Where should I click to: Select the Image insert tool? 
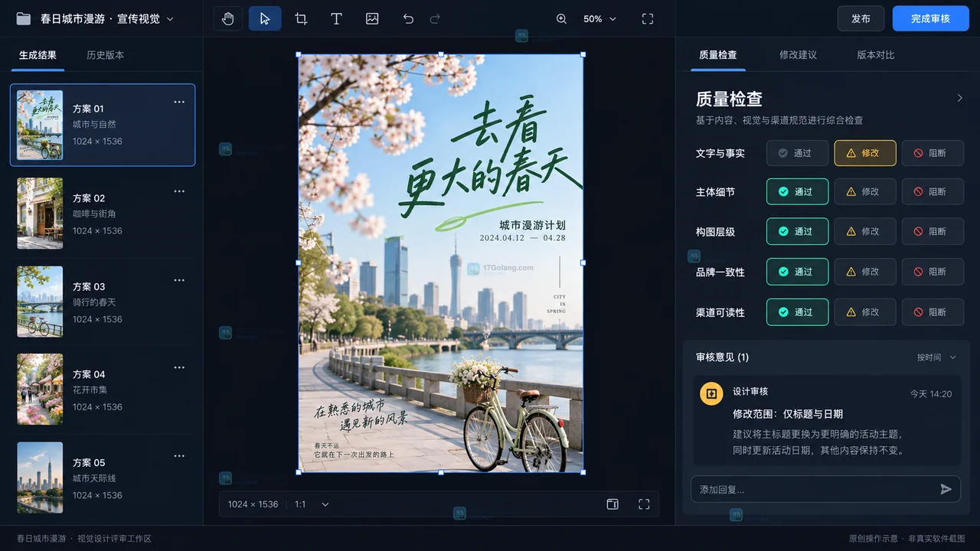click(372, 18)
